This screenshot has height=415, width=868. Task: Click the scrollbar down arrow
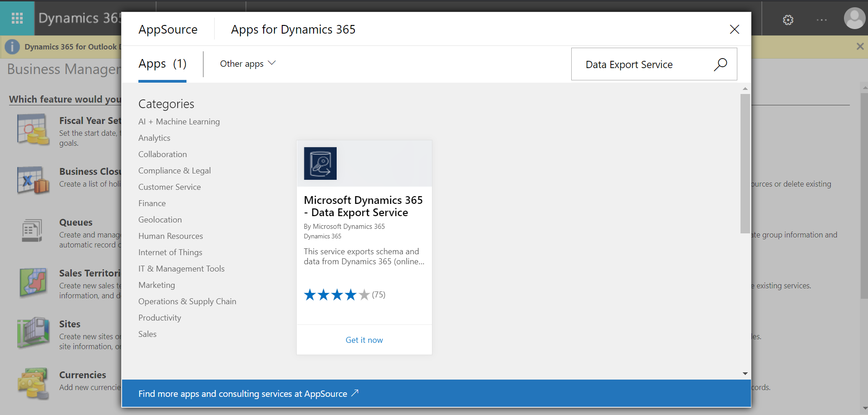745,373
